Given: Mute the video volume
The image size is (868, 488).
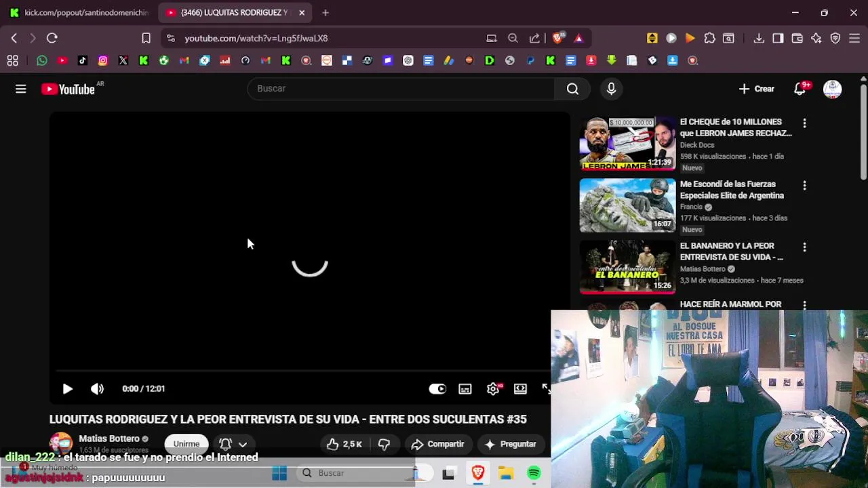Looking at the screenshot, I should pos(97,388).
